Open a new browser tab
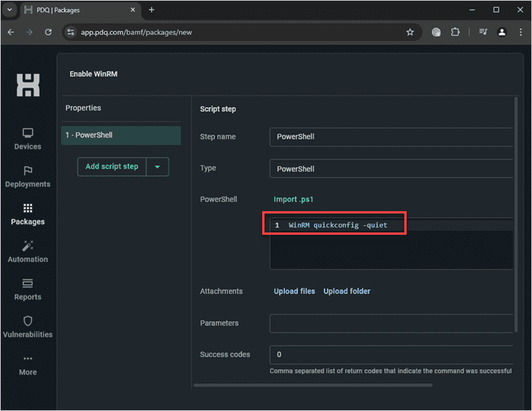Screen dimensions: 532x411 (152, 10)
